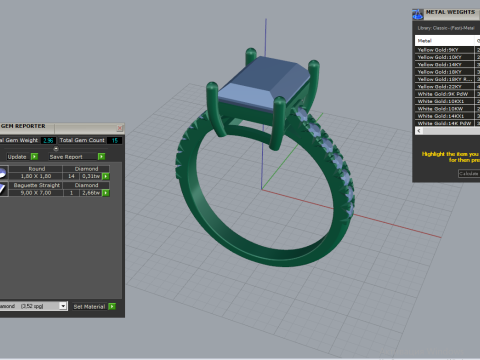The height and width of the screenshot is (360, 480).
Task: Click the Total Gem Weight value 2.96
Action: click(x=48, y=140)
